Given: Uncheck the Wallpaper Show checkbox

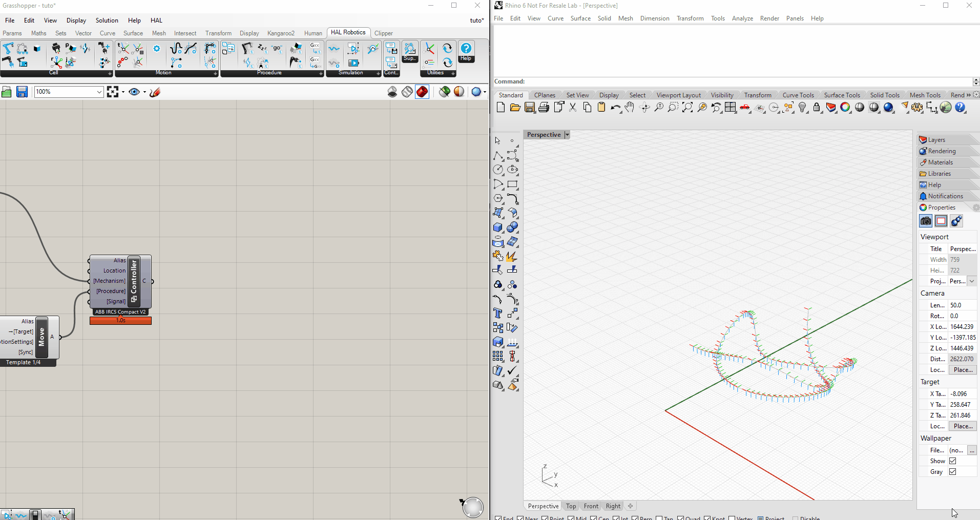Looking at the screenshot, I should click(x=952, y=461).
